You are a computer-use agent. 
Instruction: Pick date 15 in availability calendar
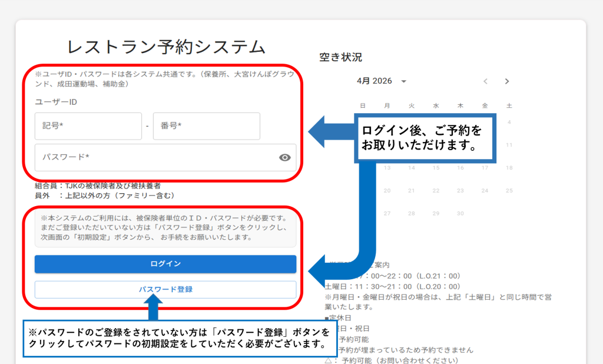436,168
